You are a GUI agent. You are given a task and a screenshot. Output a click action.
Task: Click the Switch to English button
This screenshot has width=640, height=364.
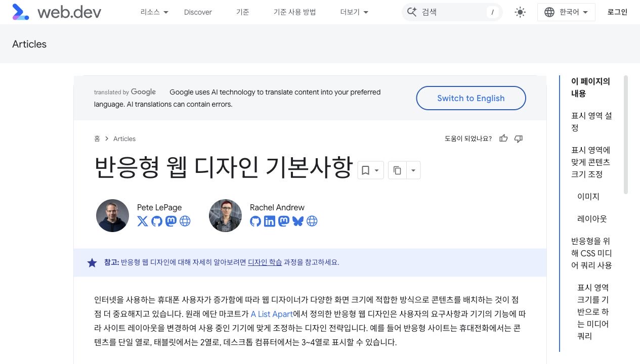click(471, 98)
